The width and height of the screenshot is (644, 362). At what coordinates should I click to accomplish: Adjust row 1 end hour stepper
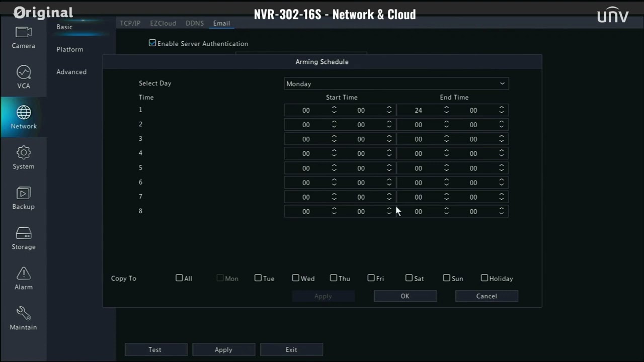click(x=446, y=110)
